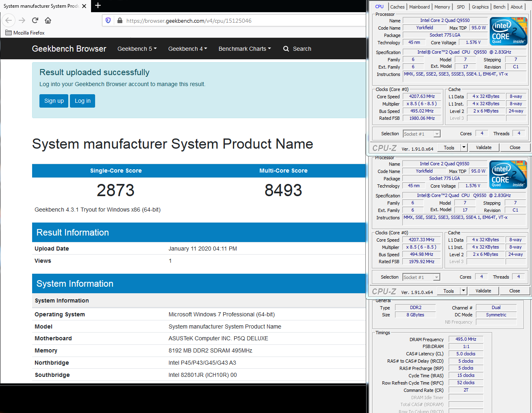The width and height of the screenshot is (532, 413).
Task: Click upload date January 11 2020
Action: tap(203, 249)
